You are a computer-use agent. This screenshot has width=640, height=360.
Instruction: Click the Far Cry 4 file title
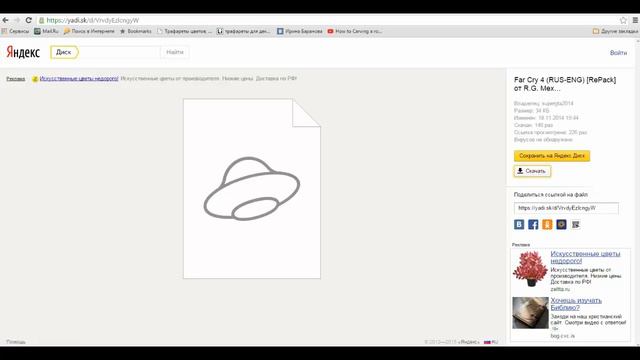point(565,84)
